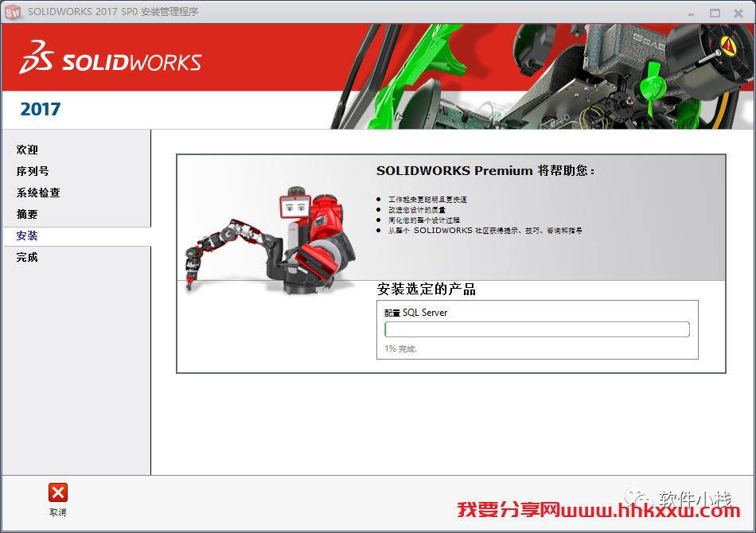Viewport: 756px width, 533px height.
Task: Select the 欢迎 step in sidebar
Action: click(27, 150)
